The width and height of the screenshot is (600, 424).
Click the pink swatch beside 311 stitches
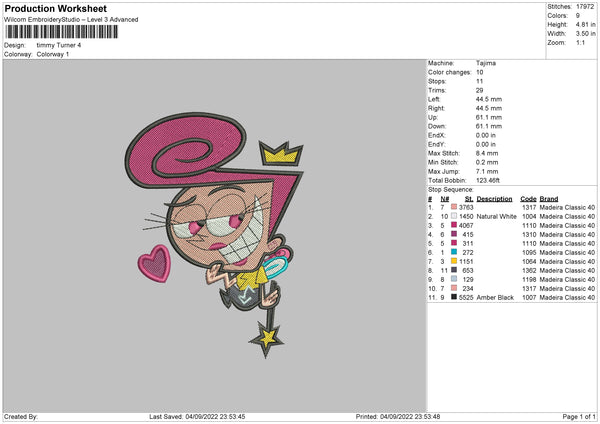click(x=454, y=243)
